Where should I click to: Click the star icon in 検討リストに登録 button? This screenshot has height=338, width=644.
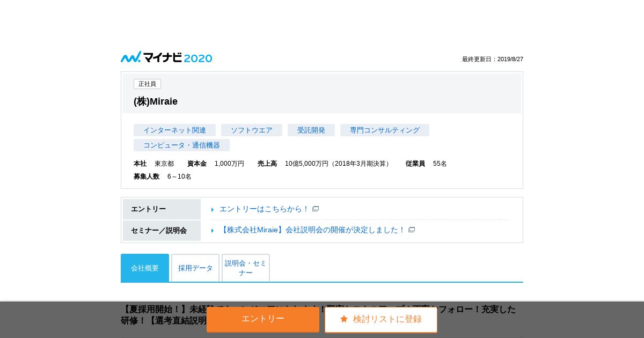pyautogui.click(x=344, y=319)
